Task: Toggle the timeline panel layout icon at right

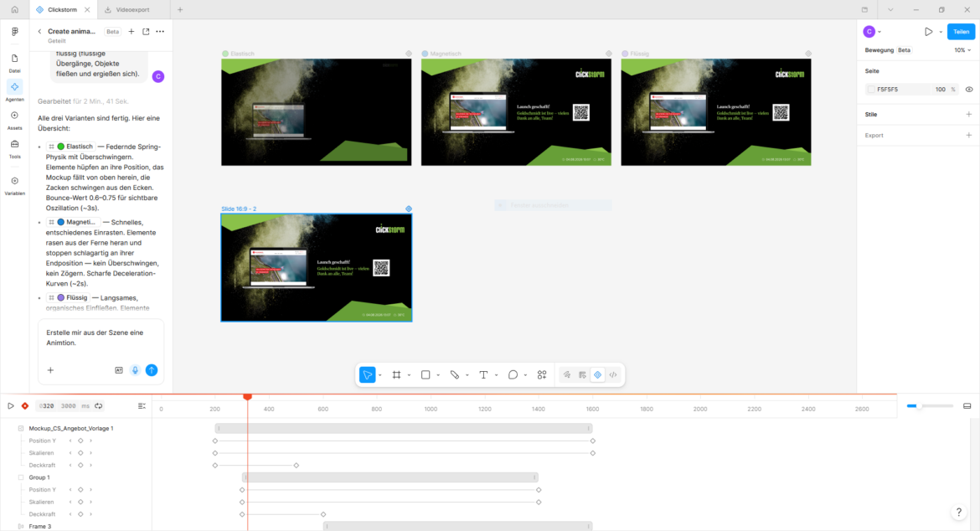Action: coord(967,406)
